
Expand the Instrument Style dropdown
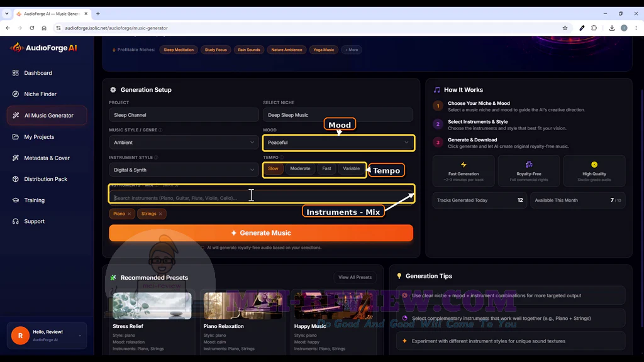pos(184,170)
